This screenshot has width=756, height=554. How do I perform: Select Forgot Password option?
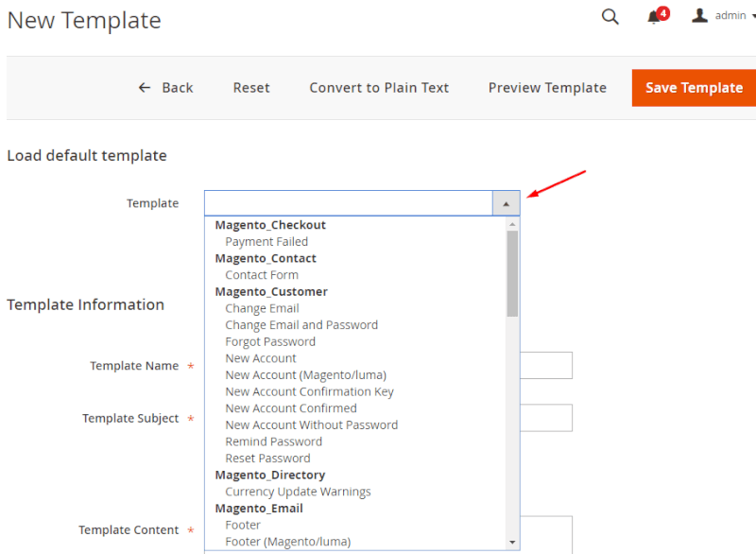[270, 341]
